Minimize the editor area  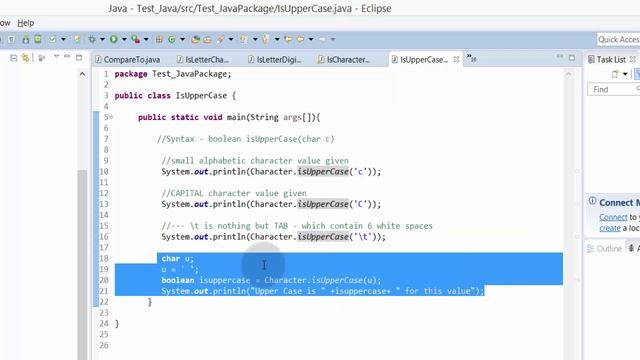pos(560,57)
